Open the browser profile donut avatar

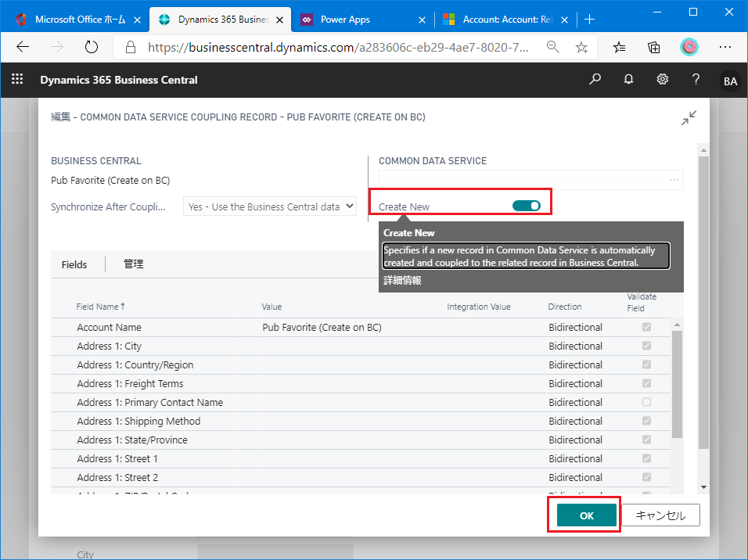[x=689, y=47]
